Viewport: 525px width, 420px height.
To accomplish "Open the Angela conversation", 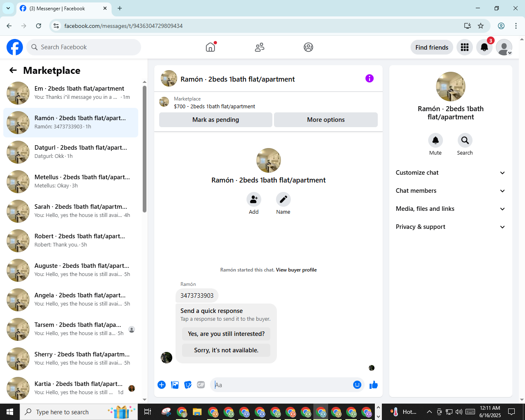I will pos(71,300).
